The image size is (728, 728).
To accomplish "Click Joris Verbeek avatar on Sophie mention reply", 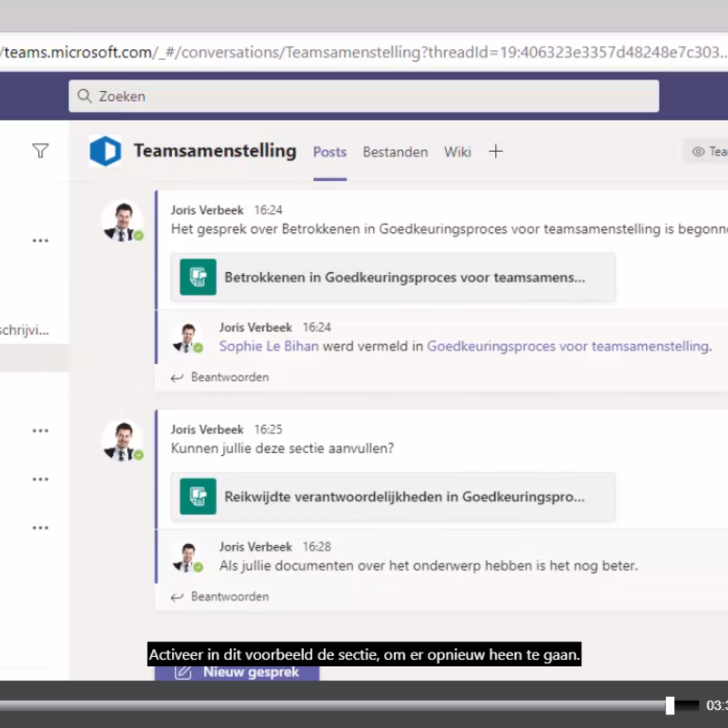I will 187,338.
